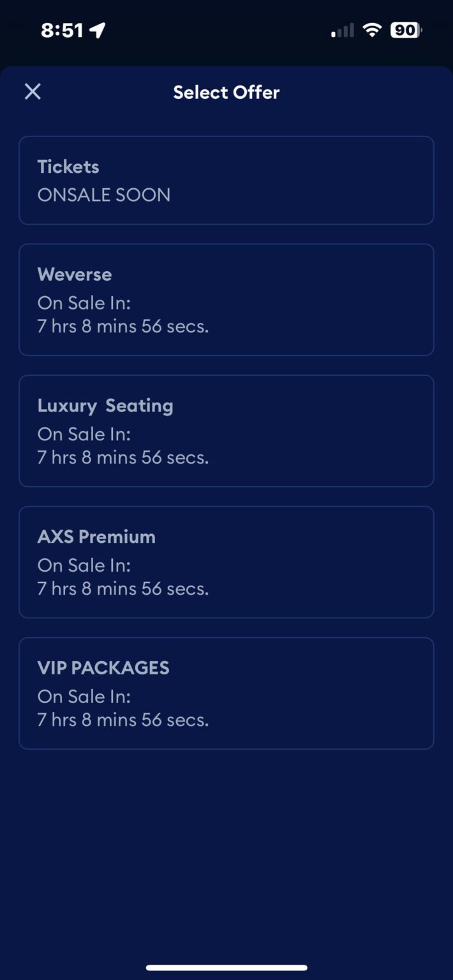Tap the Select Offer title

[226, 92]
